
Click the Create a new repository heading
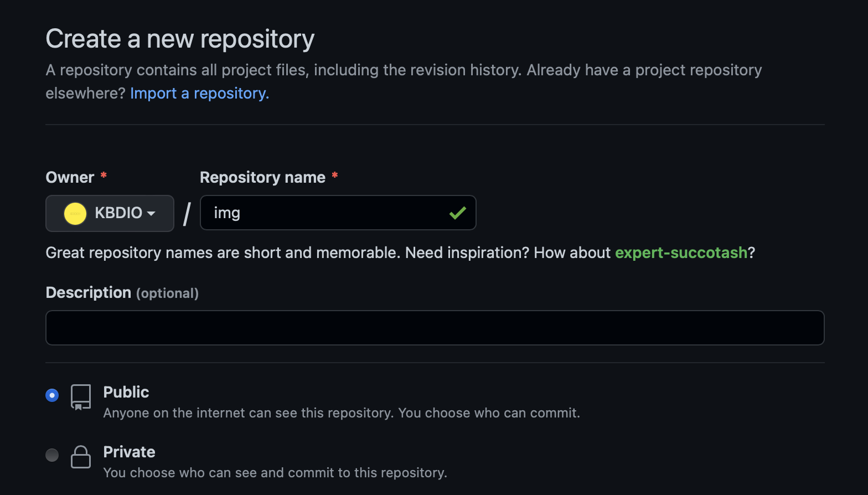(x=180, y=39)
